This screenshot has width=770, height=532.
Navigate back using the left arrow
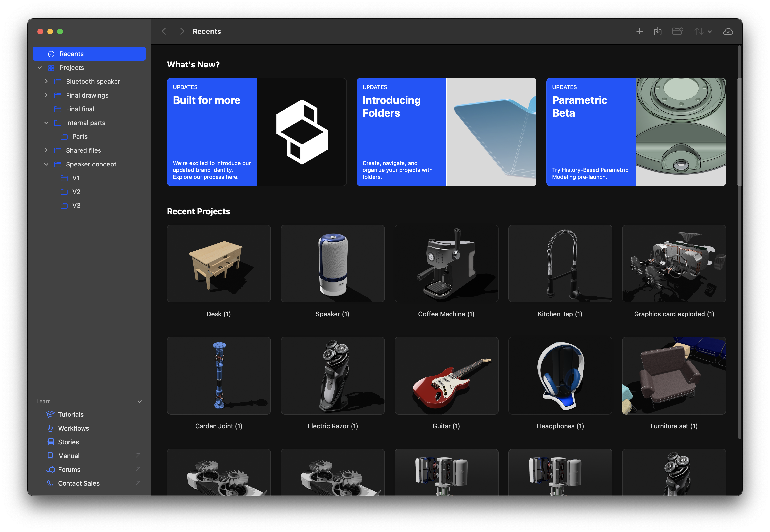164,31
